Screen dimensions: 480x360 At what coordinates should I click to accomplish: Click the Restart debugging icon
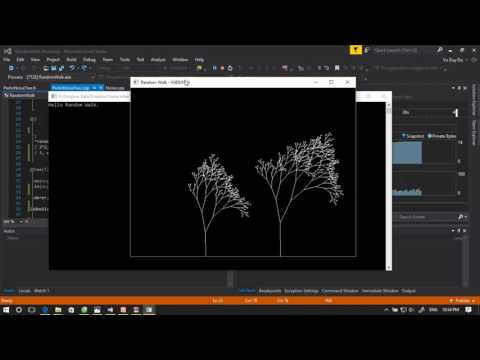pos(230,68)
